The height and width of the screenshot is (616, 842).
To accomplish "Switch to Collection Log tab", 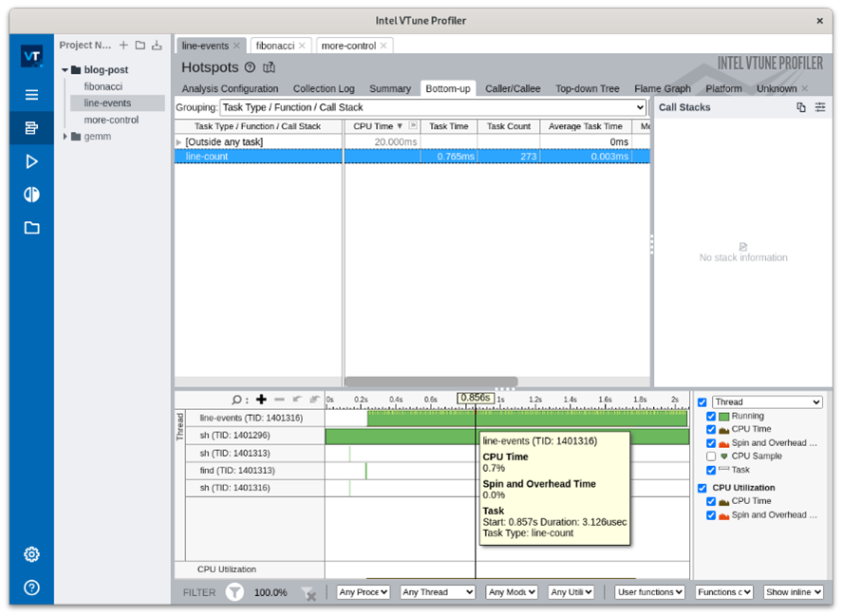I will [x=324, y=88].
